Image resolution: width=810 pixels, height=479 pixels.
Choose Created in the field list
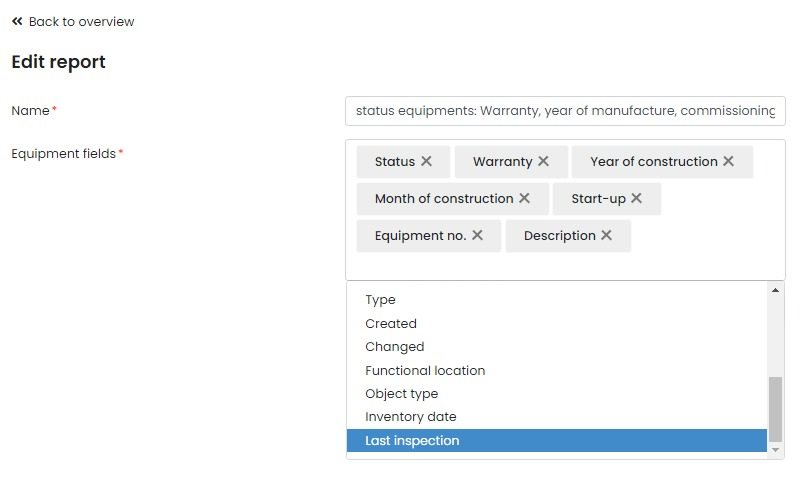point(391,323)
